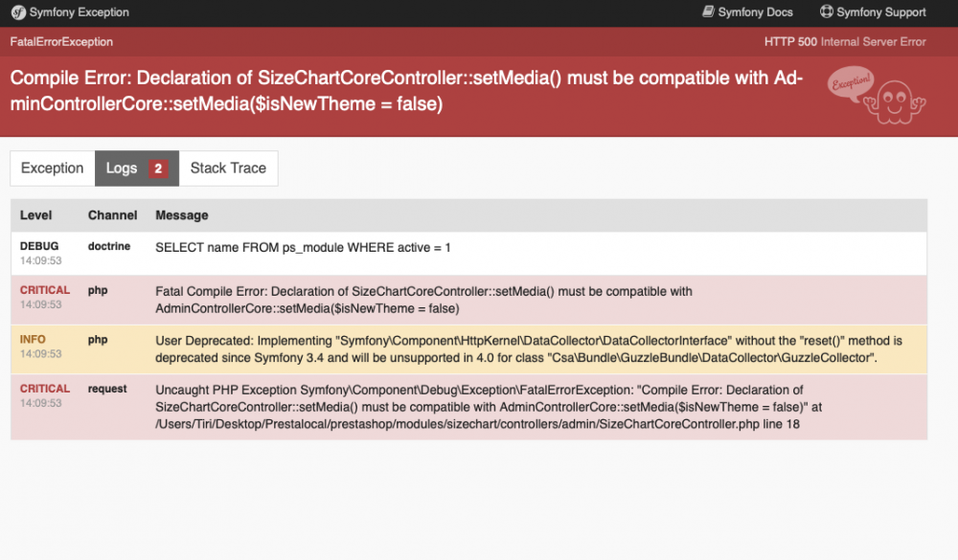
Task: Click the Symfony Support lifebuoy icon
Action: [x=827, y=12]
